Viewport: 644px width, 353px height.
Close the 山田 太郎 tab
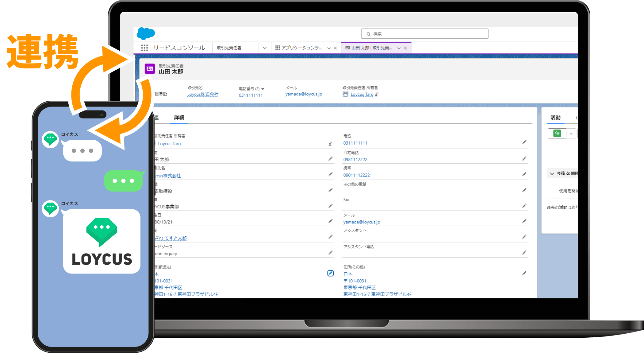coord(405,48)
